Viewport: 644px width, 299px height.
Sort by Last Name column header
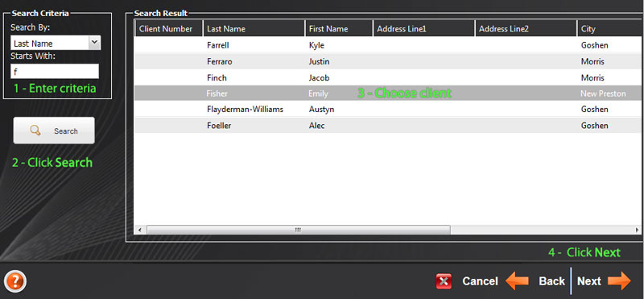254,29
